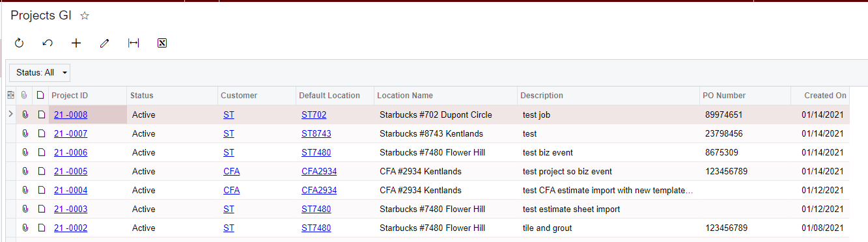Open project link 21 -0004
868x242 pixels.
click(x=70, y=191)
